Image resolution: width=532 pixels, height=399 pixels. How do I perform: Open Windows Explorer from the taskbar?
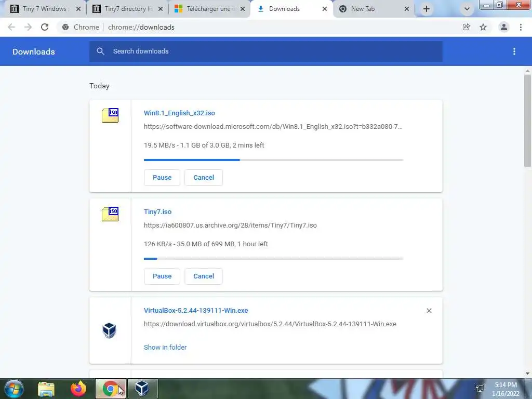pyautogui.click(x=46, y=389)
